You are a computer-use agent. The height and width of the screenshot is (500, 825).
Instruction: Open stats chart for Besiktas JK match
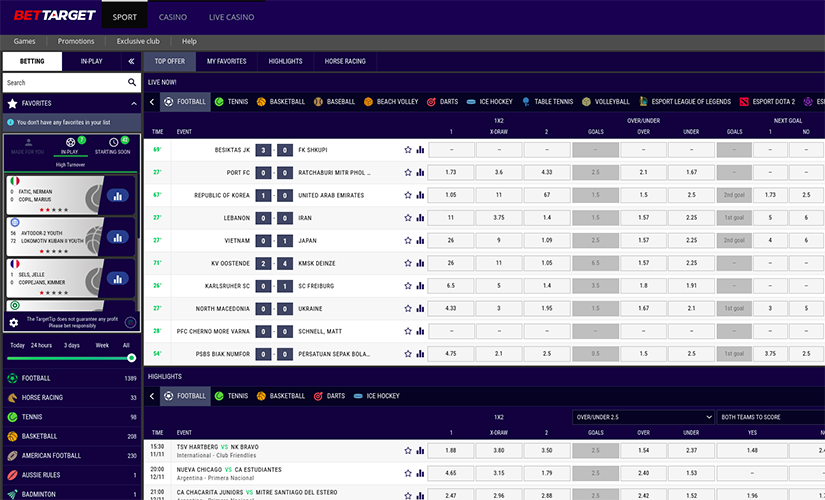click(420, 150)
